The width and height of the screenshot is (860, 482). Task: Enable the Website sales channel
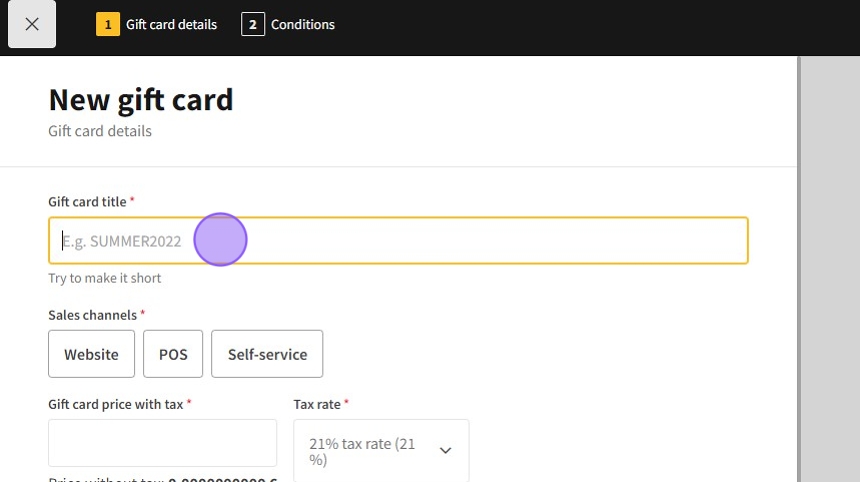(91, 354)
